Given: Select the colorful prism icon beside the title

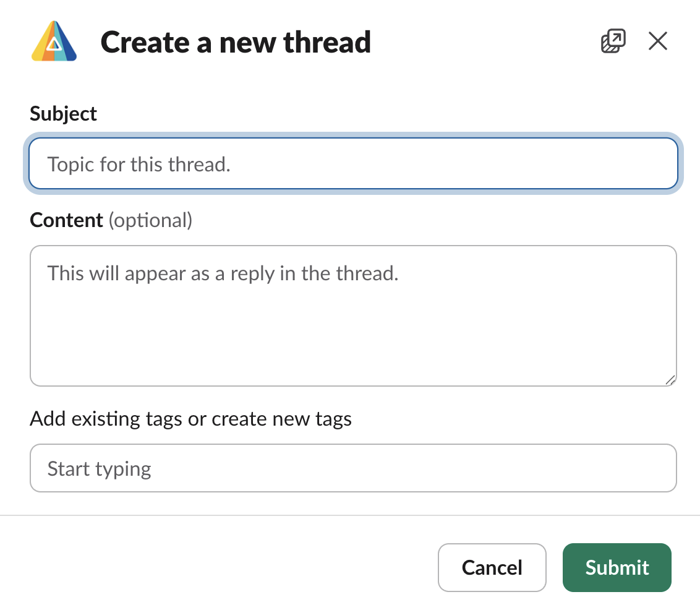Looking at the screenshot, I should click(x=53, y=42).
